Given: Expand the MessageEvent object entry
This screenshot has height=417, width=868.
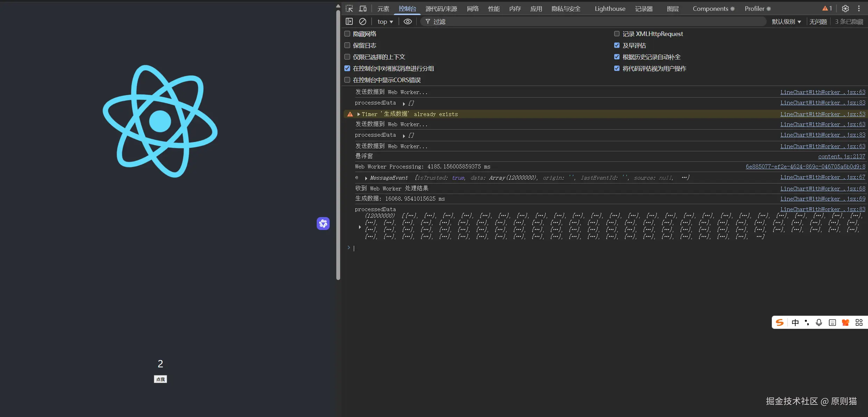Looking at the screenshot, I should [x=366, y=178].
